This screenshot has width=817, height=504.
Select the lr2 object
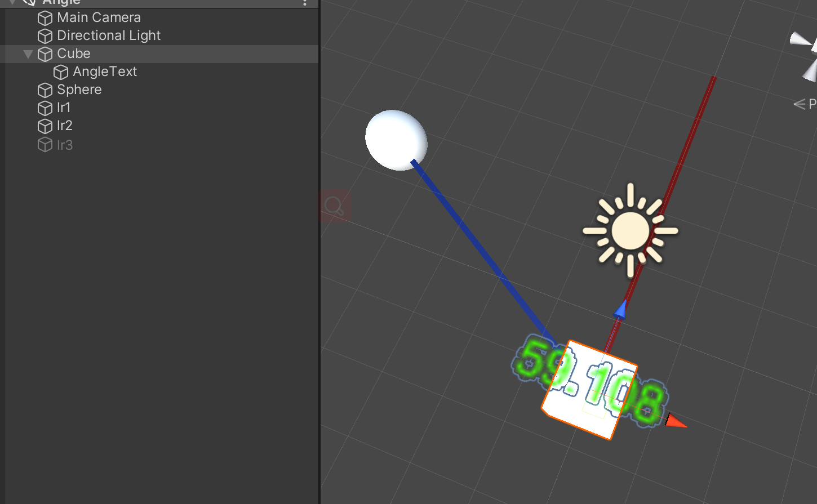coord(65,126)
